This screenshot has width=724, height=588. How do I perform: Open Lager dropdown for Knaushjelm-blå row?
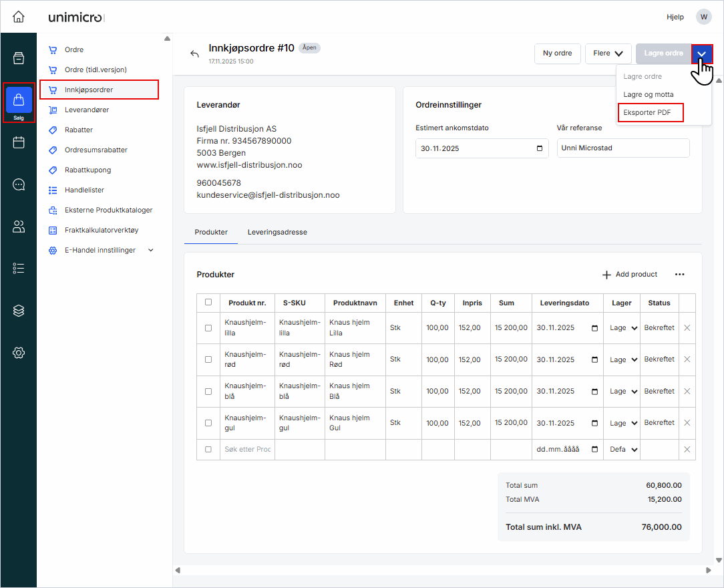[623, 392]
